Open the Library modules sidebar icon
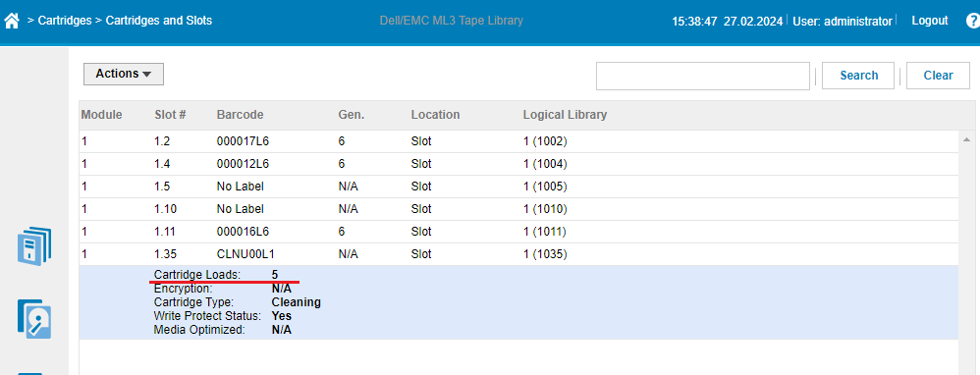The width and height of the screenshot is (980, 375). click(x=33, y=246)
